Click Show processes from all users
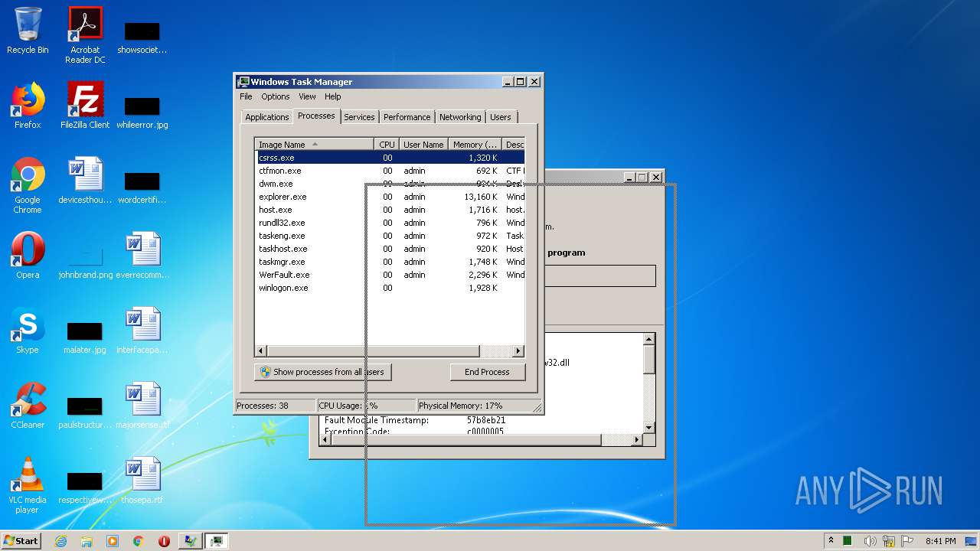 (323, 372)
